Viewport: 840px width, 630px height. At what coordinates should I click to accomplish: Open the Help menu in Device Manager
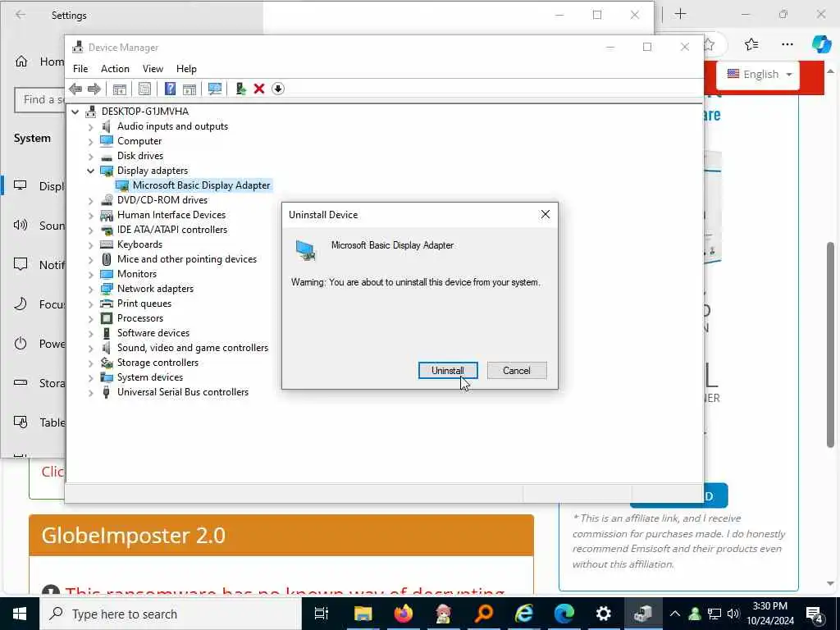[186, 69]
